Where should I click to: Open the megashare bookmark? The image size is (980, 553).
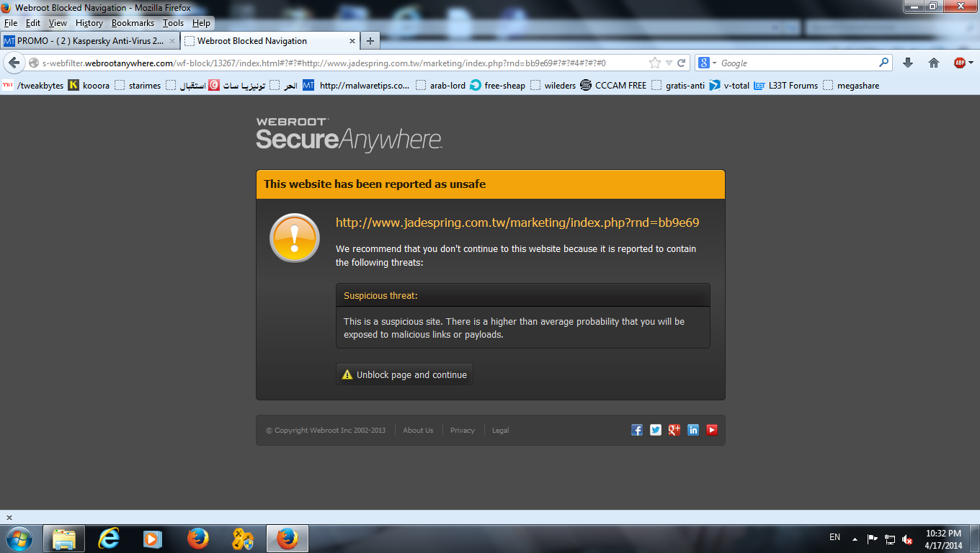pyautogui.click(x=850, y=85)
